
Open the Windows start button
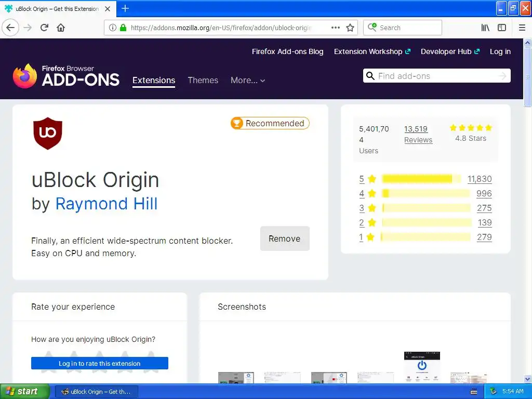coord(25,392)
